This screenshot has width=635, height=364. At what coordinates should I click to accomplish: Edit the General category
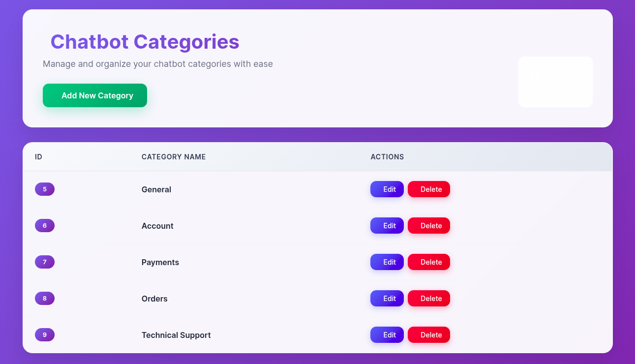387,189
